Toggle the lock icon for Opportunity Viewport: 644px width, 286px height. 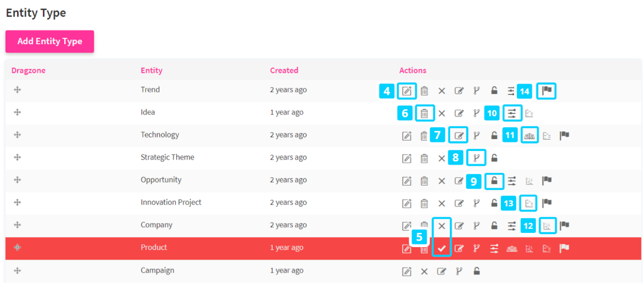[x=494, y=181]
